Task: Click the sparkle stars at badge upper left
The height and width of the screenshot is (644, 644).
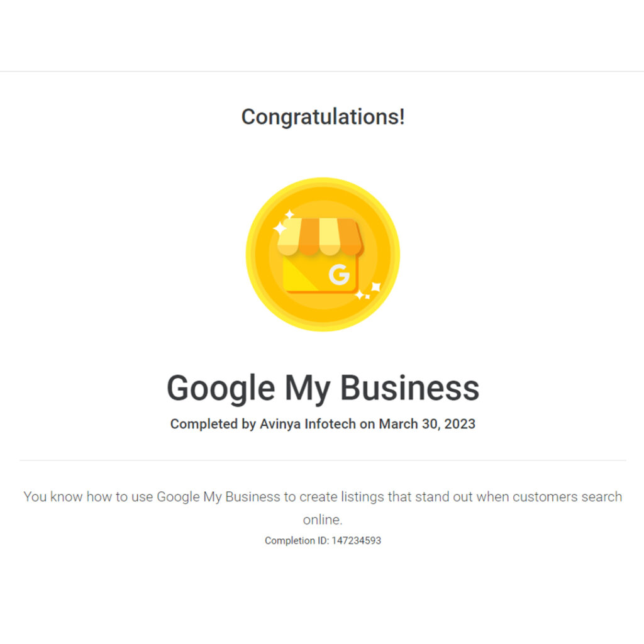Action: click(282, 224)
